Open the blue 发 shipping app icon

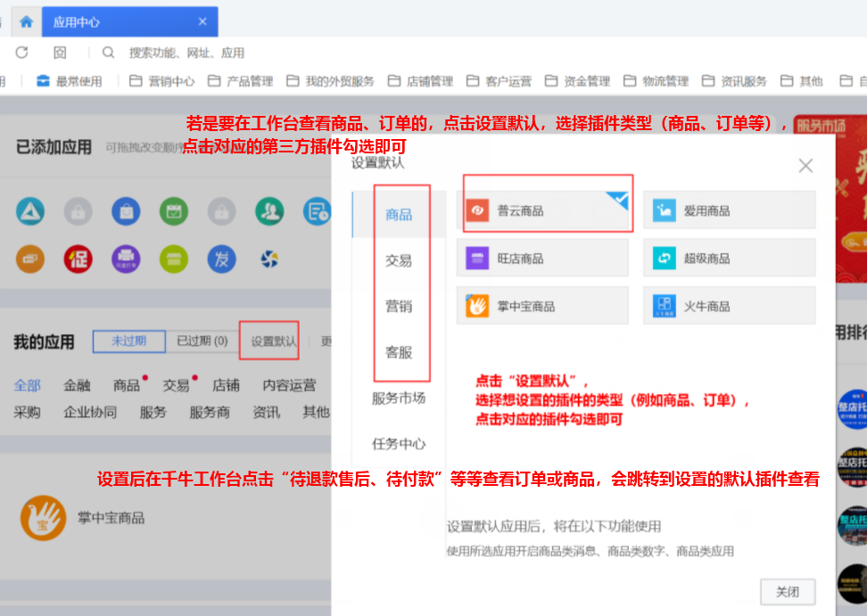[x=221, y=259]
